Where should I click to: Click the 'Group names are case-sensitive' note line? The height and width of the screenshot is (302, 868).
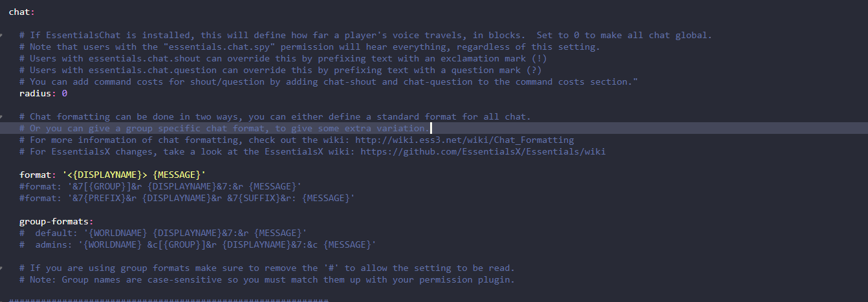(x=266, y=279)
